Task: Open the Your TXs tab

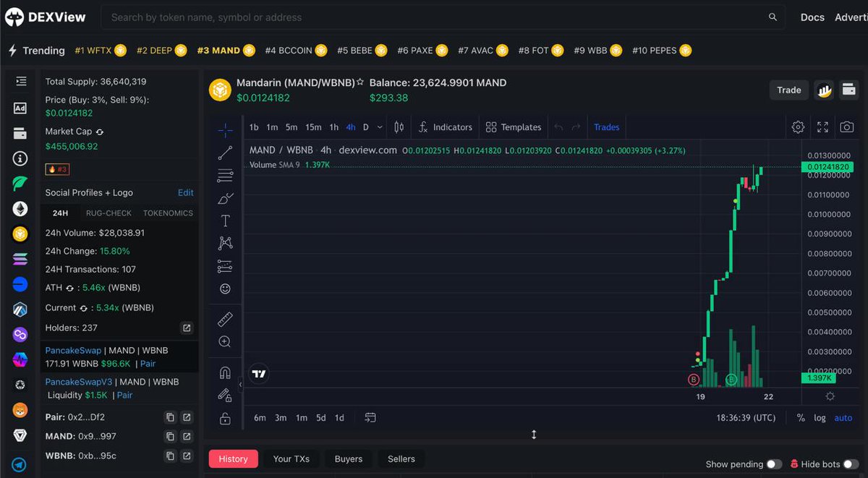Action: [292, 458]
